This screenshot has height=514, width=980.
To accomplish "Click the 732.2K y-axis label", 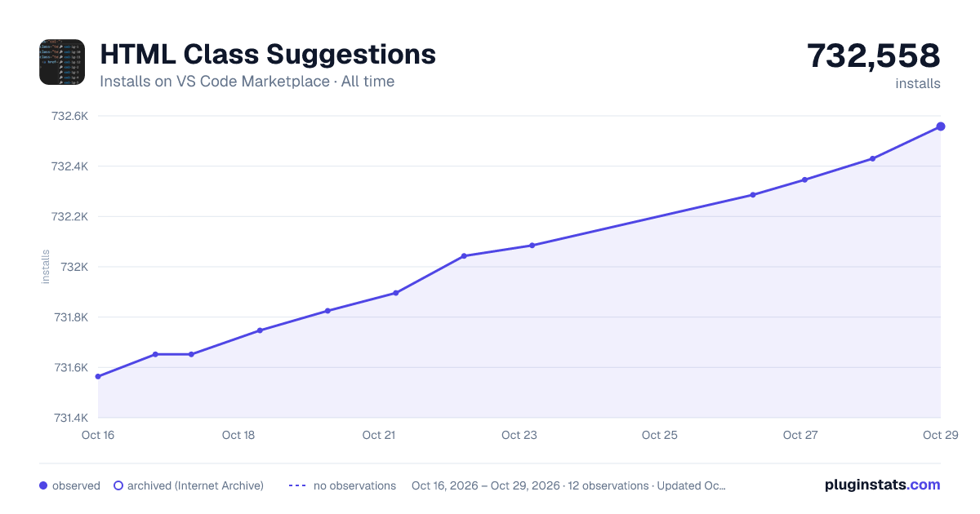I will pos(69,217).
